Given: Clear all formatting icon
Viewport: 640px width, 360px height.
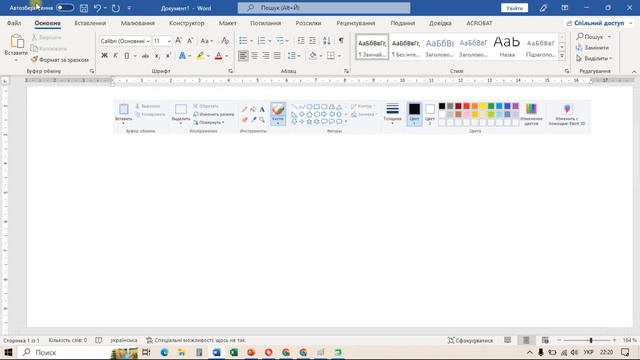Looking at the screenshot, I should pyautogui.click(x=225, y=41).
